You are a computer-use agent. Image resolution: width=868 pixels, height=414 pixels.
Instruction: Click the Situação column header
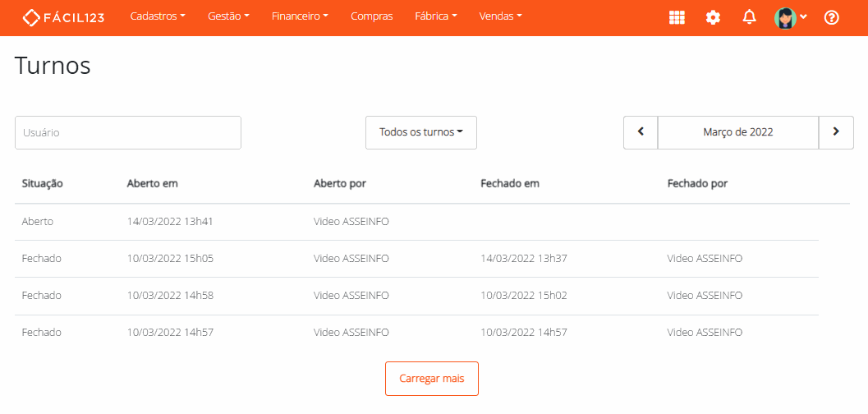tap(42, 184)
